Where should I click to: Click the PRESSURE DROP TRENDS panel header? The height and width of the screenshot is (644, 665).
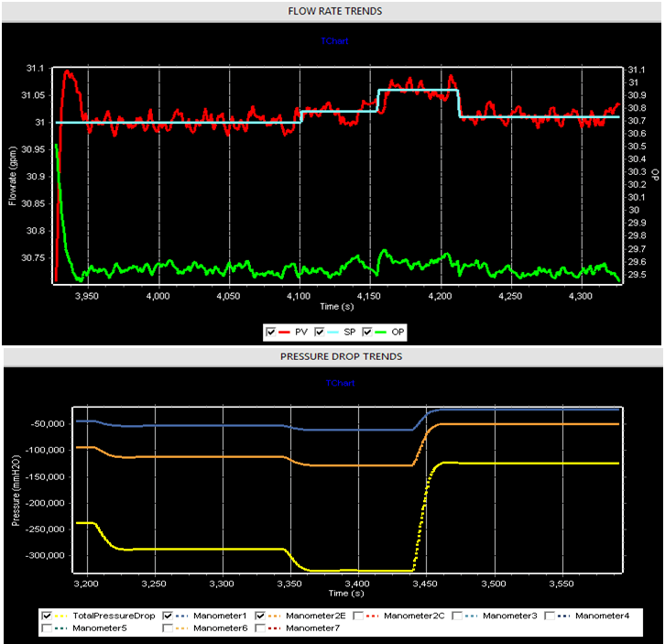coord(332,356)
